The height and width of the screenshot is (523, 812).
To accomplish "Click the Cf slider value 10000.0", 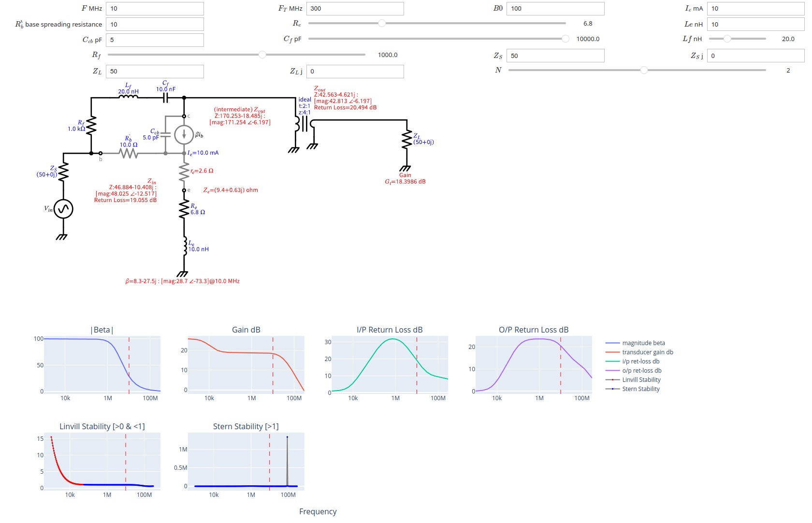I will 588,39.
